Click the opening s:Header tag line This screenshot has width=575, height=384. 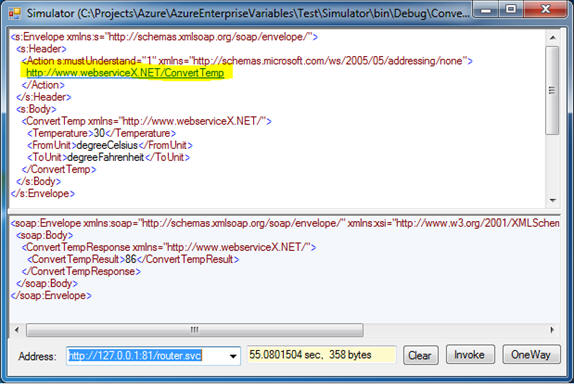click(x=41, y=48)
